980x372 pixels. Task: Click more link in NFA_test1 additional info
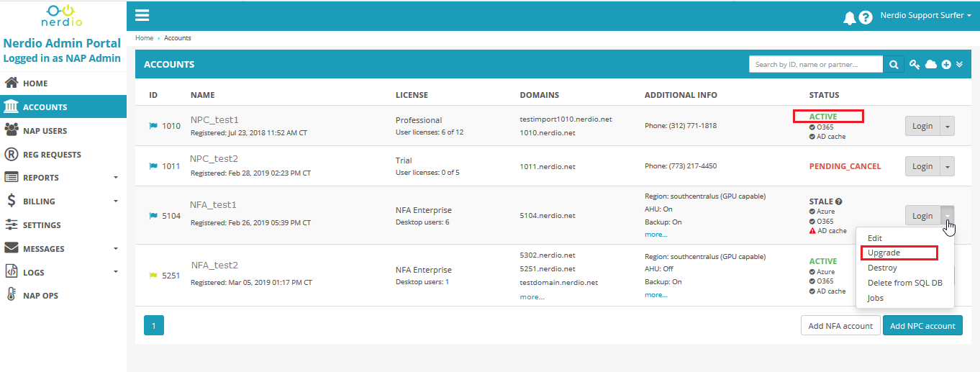pyautogui.click(x=655, y=235)
